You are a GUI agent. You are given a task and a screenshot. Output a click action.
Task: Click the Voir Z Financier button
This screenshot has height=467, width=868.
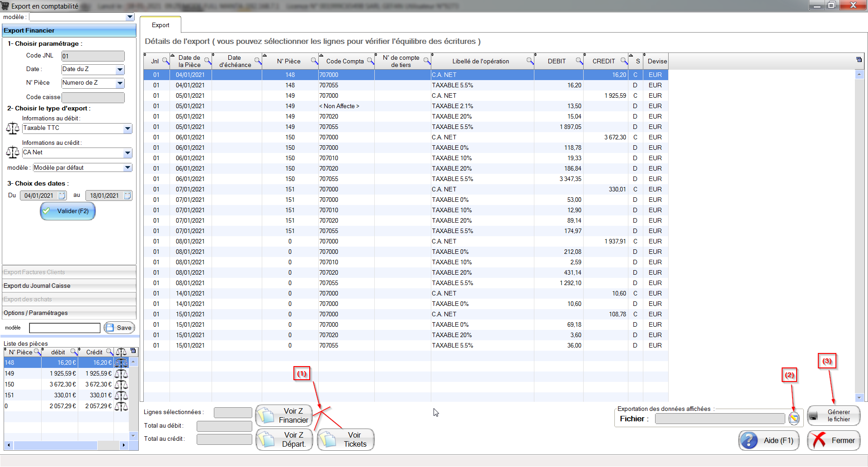pyautogui.click(x=284, y=415)
